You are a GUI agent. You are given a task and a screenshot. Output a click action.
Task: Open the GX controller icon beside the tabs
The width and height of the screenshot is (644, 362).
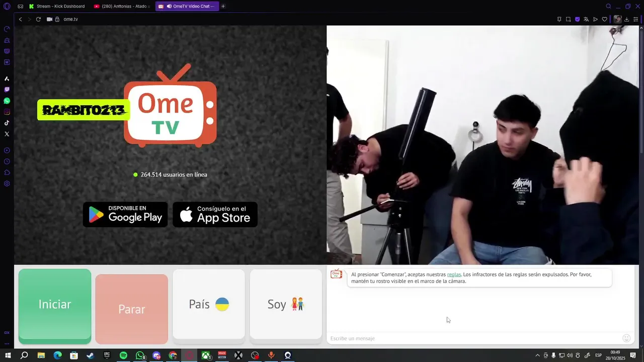coord(20,6)
